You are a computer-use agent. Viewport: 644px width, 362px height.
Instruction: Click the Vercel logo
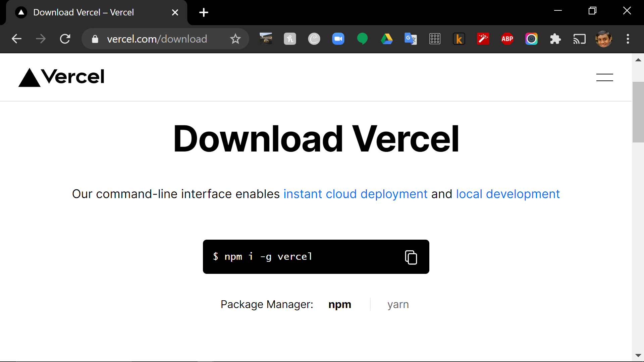(x=61, y=77)
